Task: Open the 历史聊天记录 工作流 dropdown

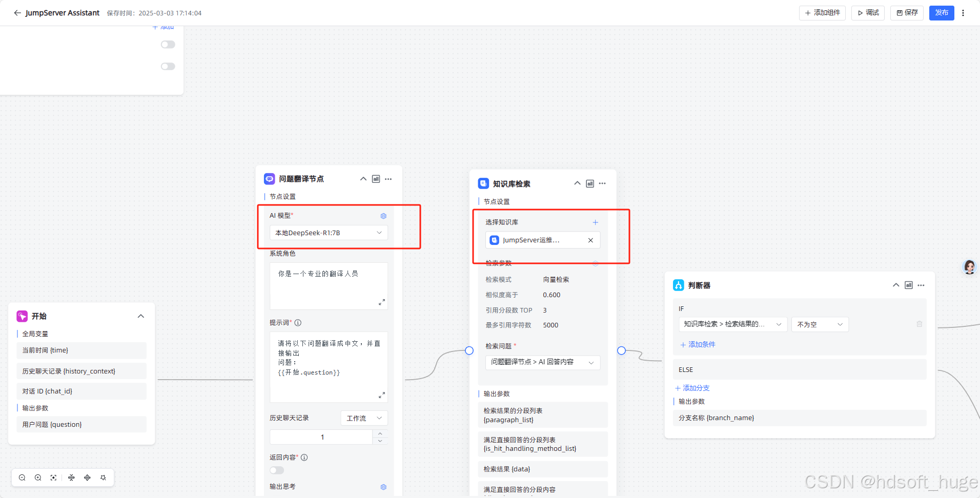Action: point(364,418)
